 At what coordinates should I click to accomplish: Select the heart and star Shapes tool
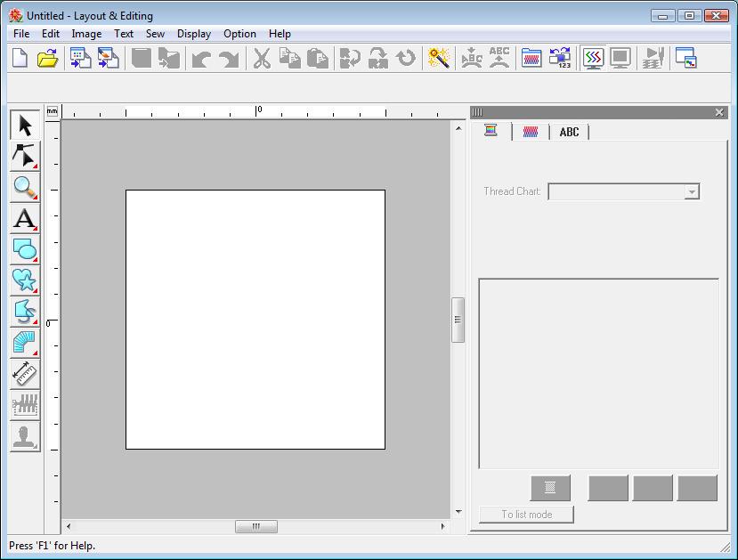point(25,280)
